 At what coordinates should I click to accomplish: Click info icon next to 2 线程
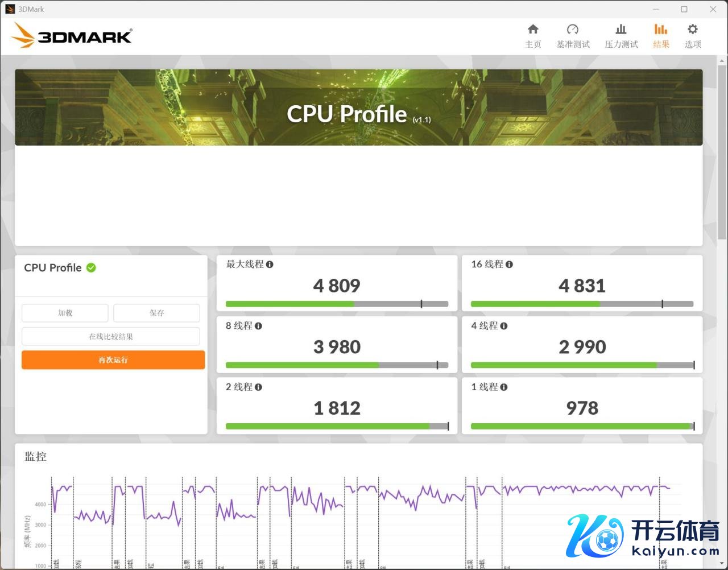coord(258,387)
